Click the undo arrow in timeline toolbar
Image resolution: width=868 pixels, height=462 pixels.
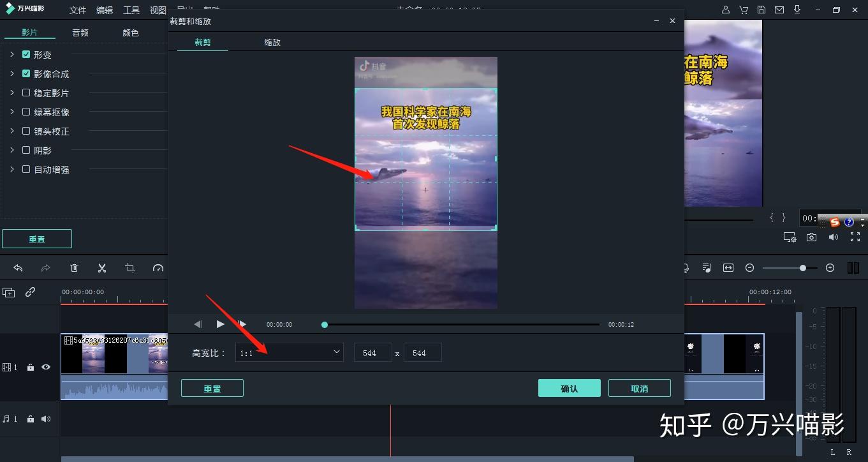pos(18,268)
